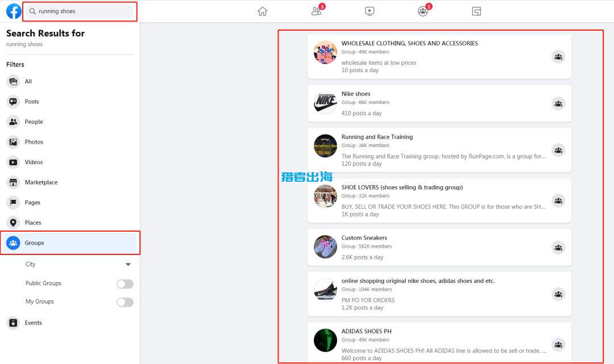
Task: Select the Photos filter
Action: coord(70,142)
